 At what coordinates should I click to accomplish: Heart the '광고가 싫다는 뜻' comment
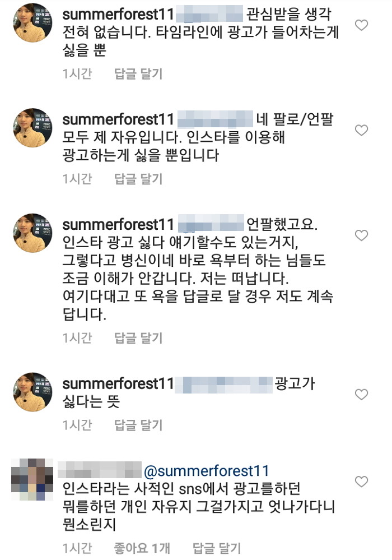tap(362, 394)
